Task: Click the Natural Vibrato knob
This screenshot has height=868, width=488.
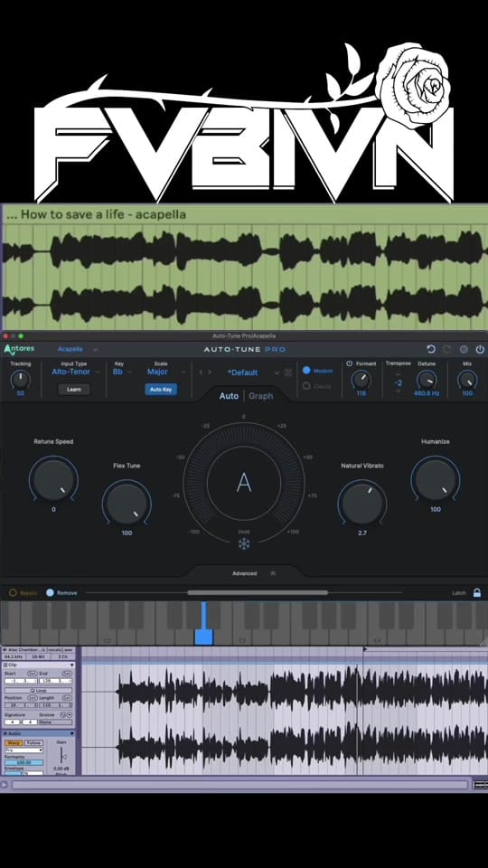Action: (362, 504)
